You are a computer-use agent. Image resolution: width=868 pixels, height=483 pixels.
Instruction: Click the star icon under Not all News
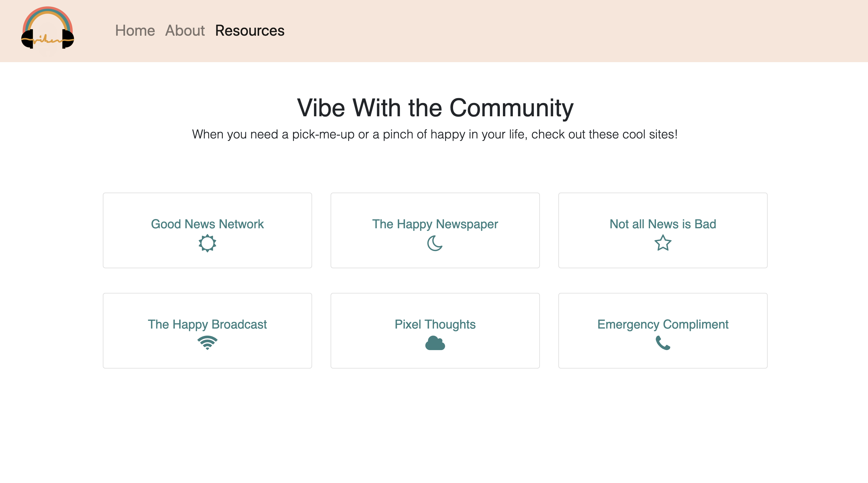coord(662,243)
